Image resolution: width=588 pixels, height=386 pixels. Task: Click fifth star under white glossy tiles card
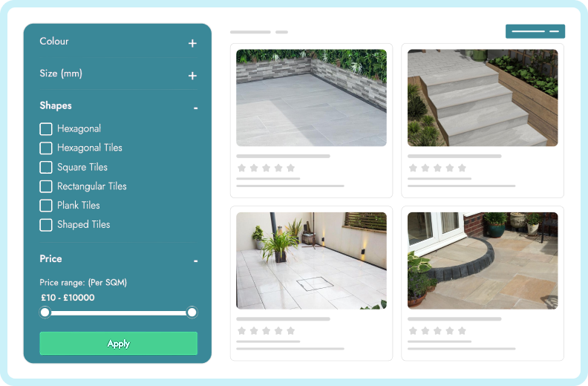290,330
